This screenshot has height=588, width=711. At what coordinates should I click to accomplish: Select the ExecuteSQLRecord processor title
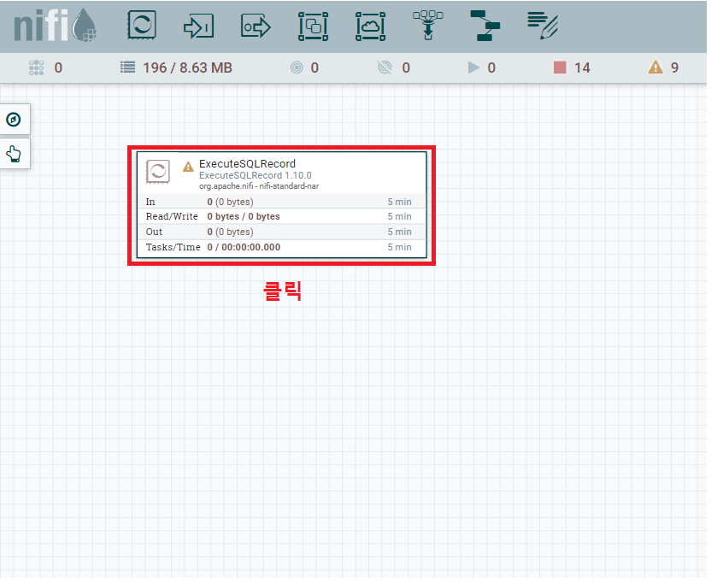point(247,163)
